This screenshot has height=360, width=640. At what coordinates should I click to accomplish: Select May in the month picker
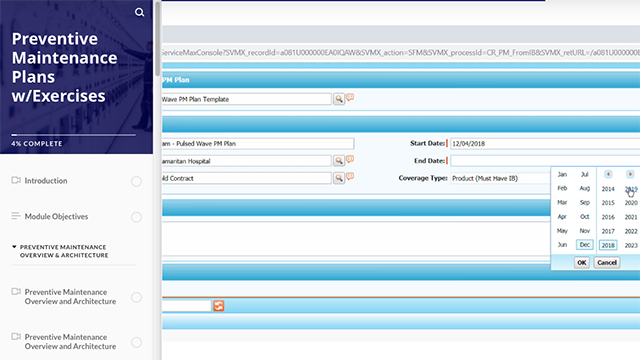click(x=562, y=231)
